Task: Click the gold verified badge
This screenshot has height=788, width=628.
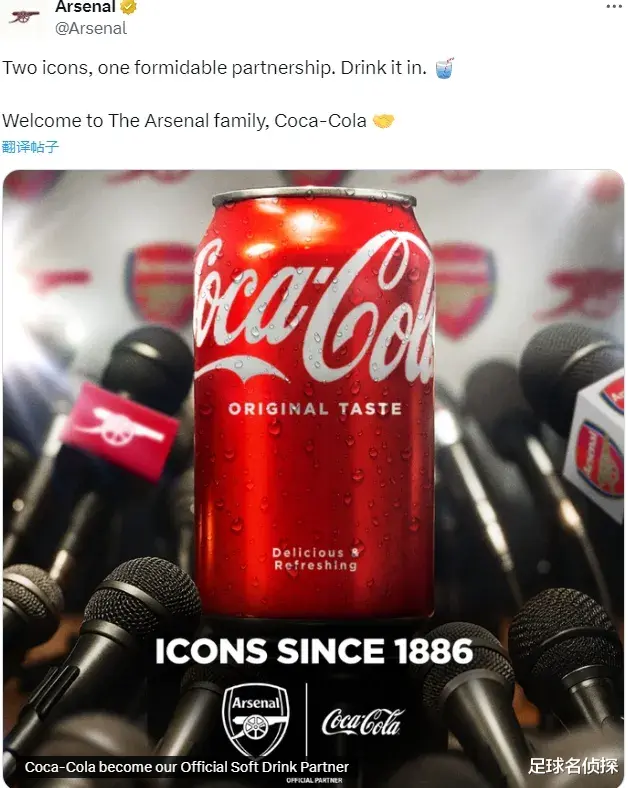Action: (129, 7)
